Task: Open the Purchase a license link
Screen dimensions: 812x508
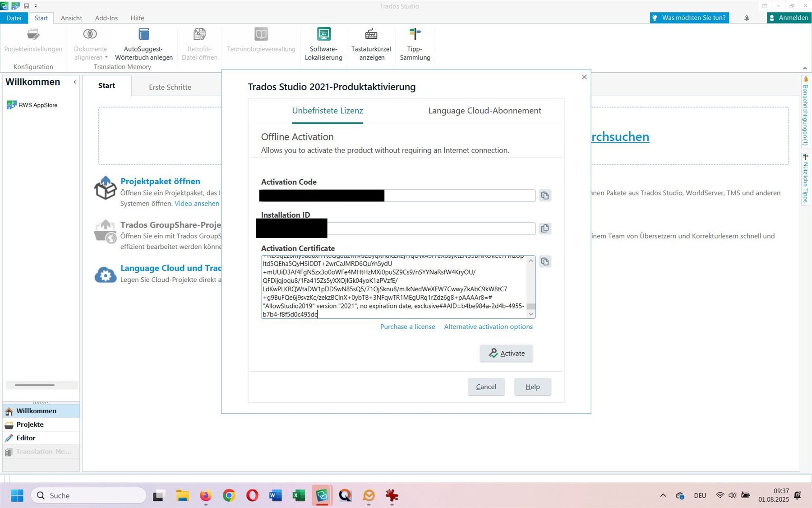Action: [x=407, y=326]
